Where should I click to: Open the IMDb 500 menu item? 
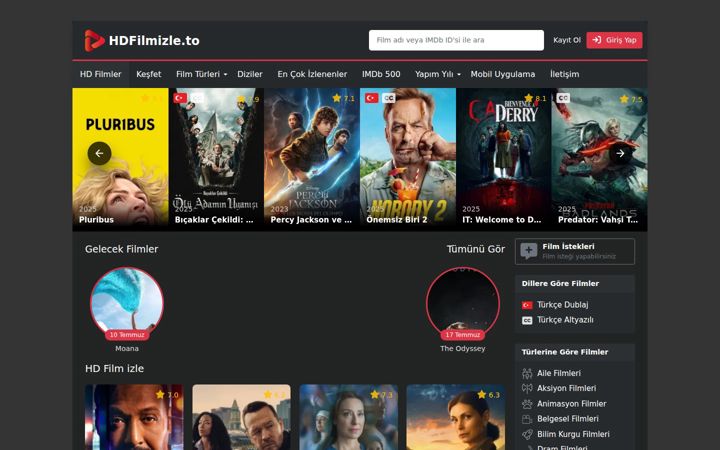(381, 74)
